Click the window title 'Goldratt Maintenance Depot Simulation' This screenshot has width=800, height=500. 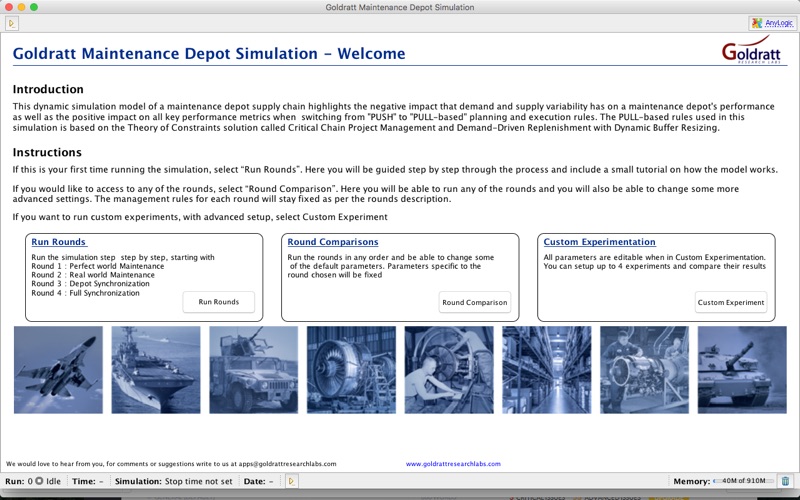click(x=400, y=7)
